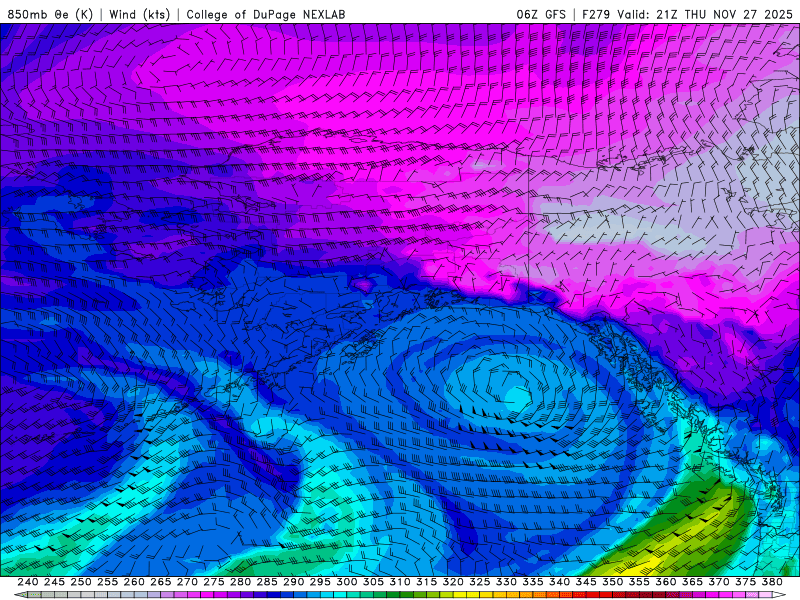Click the 360 legend label
Screen dimensions: 800x600
tap(665, 582)
